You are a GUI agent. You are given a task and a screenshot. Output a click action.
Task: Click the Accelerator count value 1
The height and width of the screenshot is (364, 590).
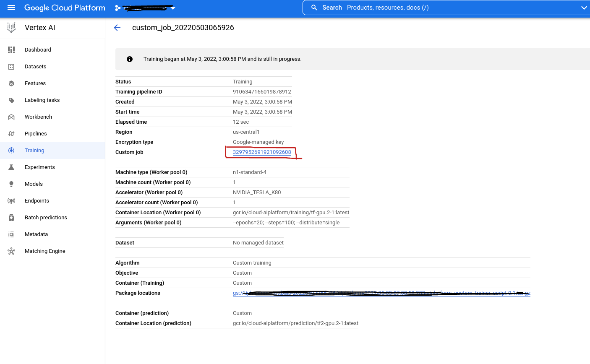pos(234,203)
